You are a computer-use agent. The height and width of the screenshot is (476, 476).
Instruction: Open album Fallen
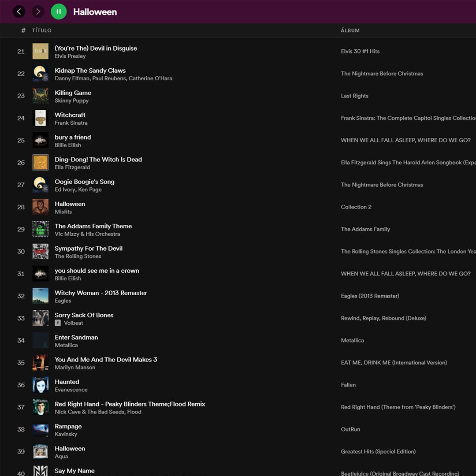coord(348,385)
